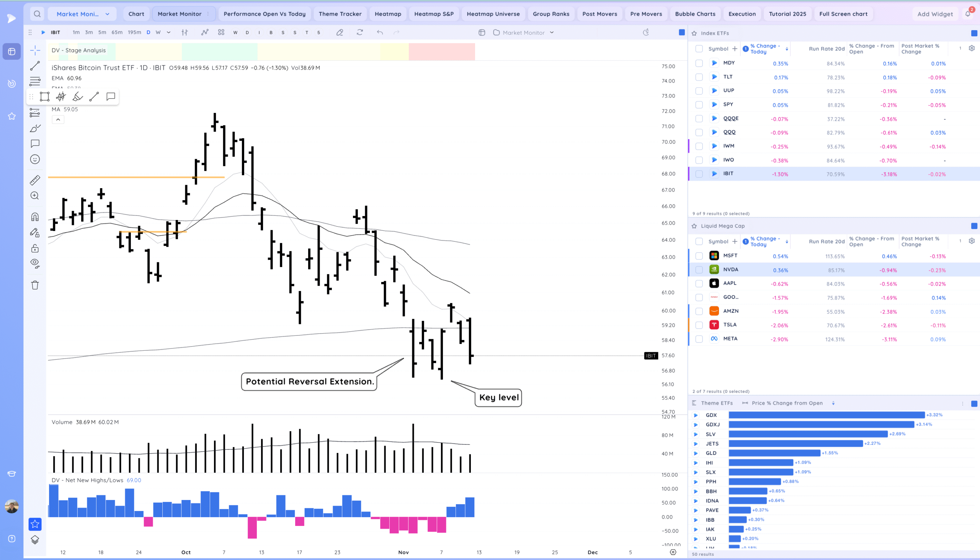The width and height of the screenshot is (980, 560).
Task: Click the trash can delete drawings icon
Action: click(35, 285)
